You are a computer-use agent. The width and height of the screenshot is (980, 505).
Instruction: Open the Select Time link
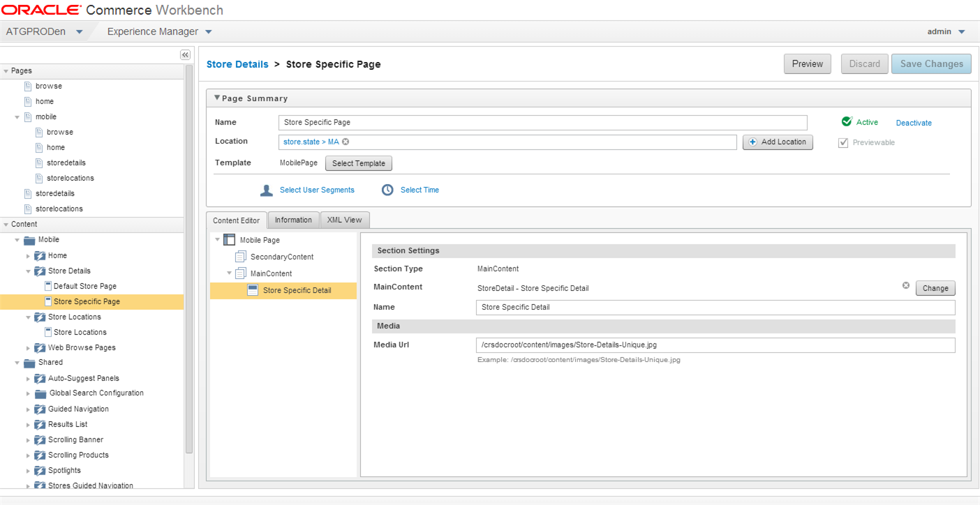pyautogui.click(x=420, y=190)
